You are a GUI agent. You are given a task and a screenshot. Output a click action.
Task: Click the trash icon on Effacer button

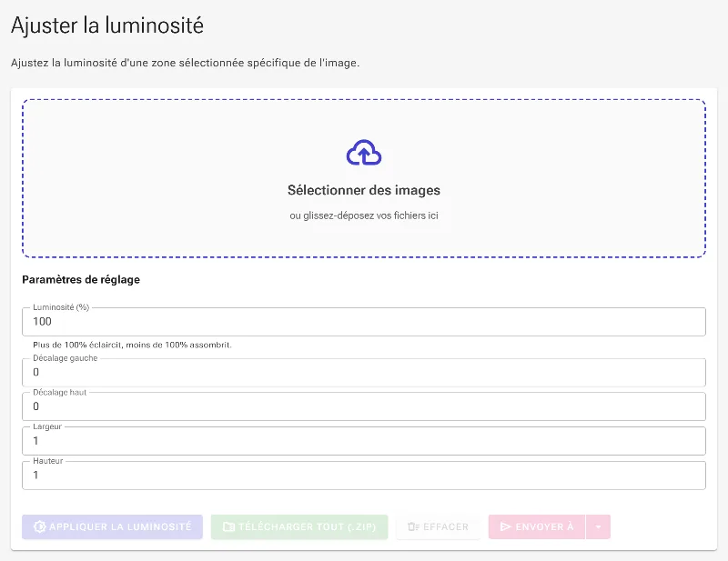(413, 526)
